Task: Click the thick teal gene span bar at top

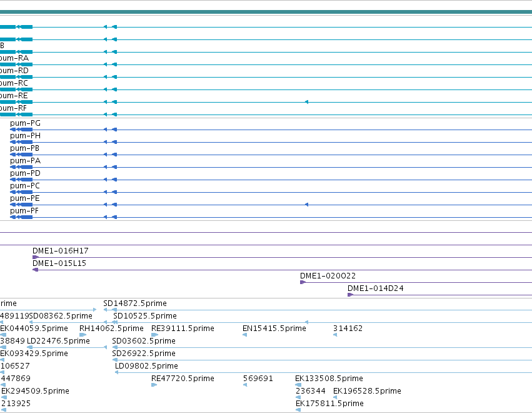Action: pyautogui.click(x=266, y=12)
